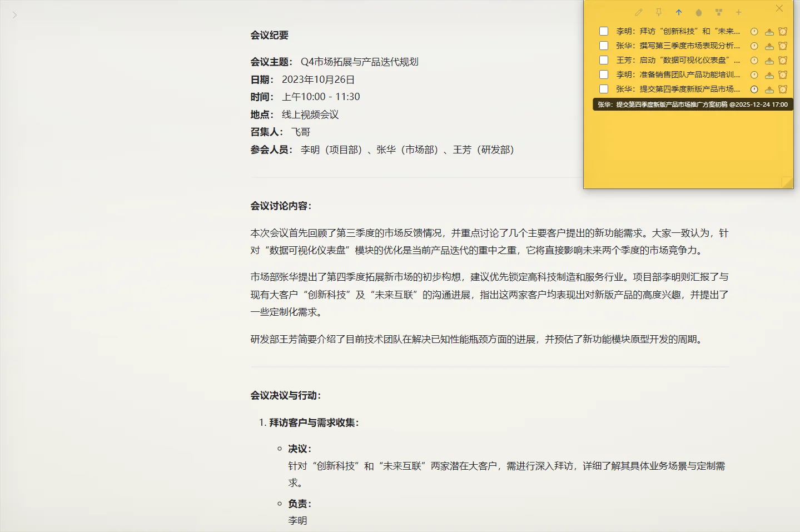Image resolution: width=800 pixels, height=532 pixels.
Task: Click the blocks layout icon in note toolbar
Action: 719,12
